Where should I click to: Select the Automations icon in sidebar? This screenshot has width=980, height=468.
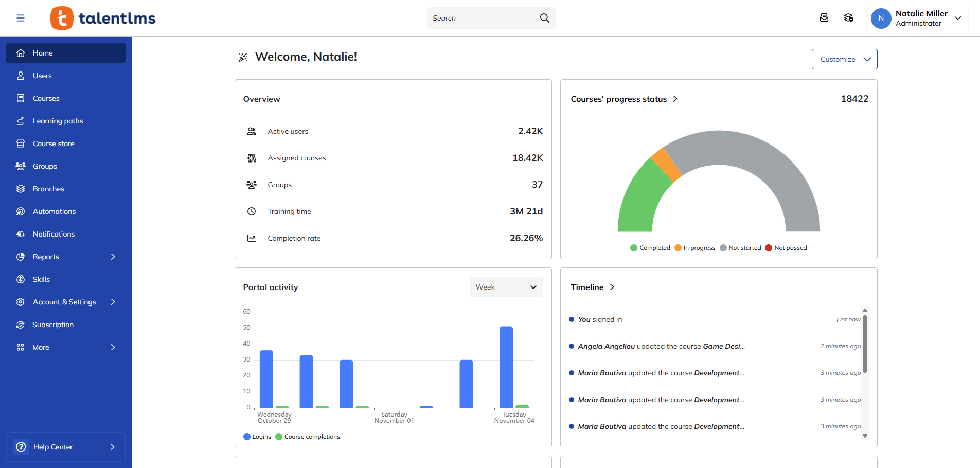point(21,211)
